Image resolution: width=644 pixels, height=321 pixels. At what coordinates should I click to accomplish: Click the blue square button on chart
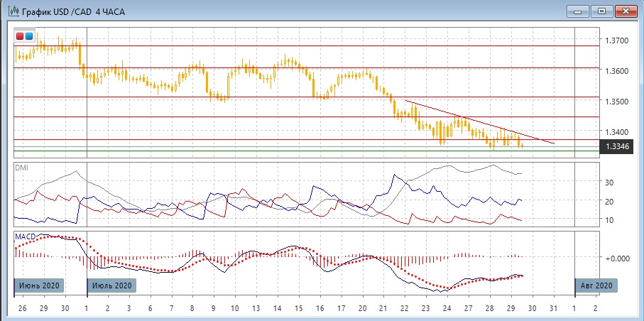click(x=28, y=36)
